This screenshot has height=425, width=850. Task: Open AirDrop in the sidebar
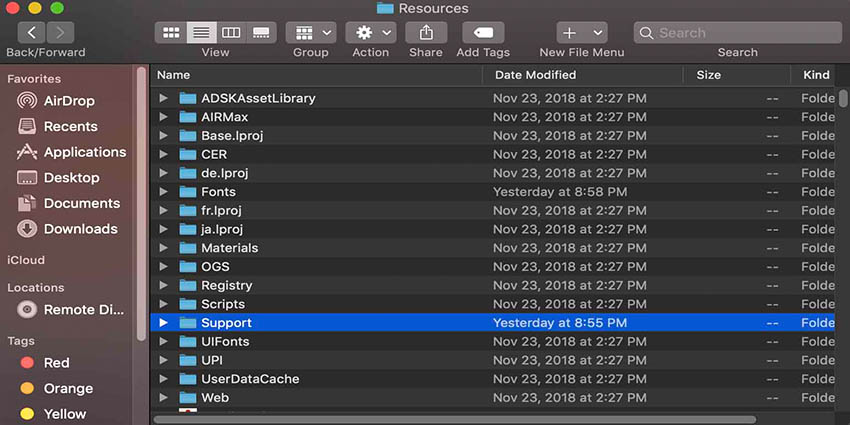[70, 101]
